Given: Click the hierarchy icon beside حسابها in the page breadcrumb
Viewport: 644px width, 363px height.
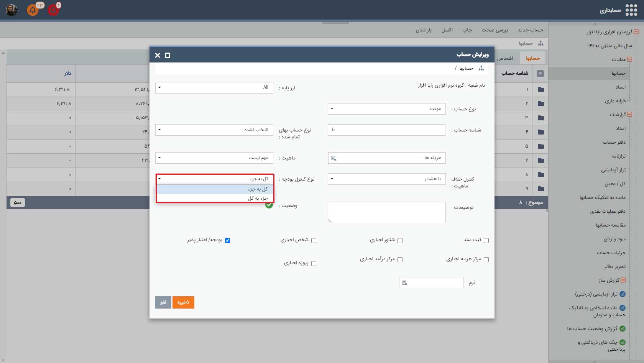Looking at the screenshot, I should coord(540,43).
